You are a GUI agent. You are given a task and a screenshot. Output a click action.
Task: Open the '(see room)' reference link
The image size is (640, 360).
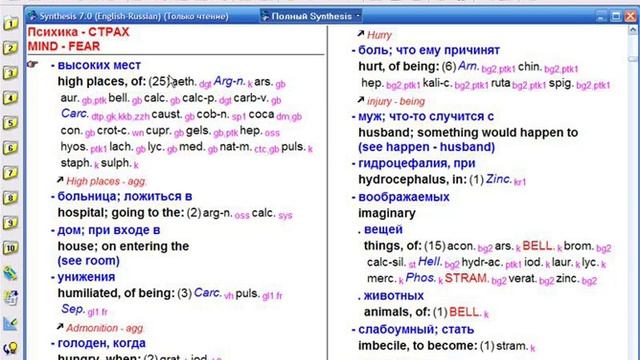tap(89, 261)
